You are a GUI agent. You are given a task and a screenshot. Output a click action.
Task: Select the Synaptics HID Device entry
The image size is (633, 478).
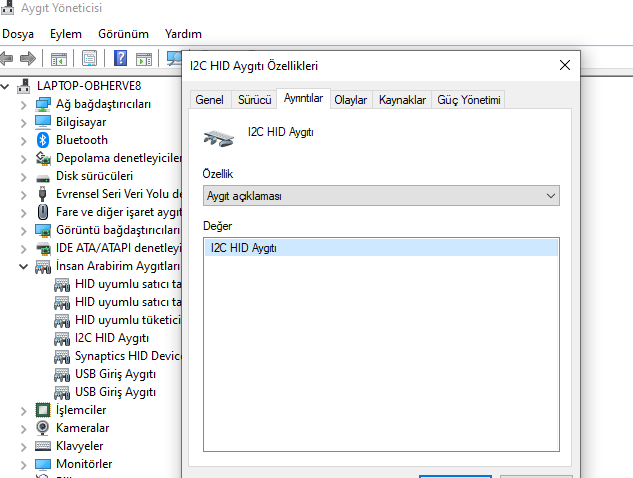(x=127, y=356)
